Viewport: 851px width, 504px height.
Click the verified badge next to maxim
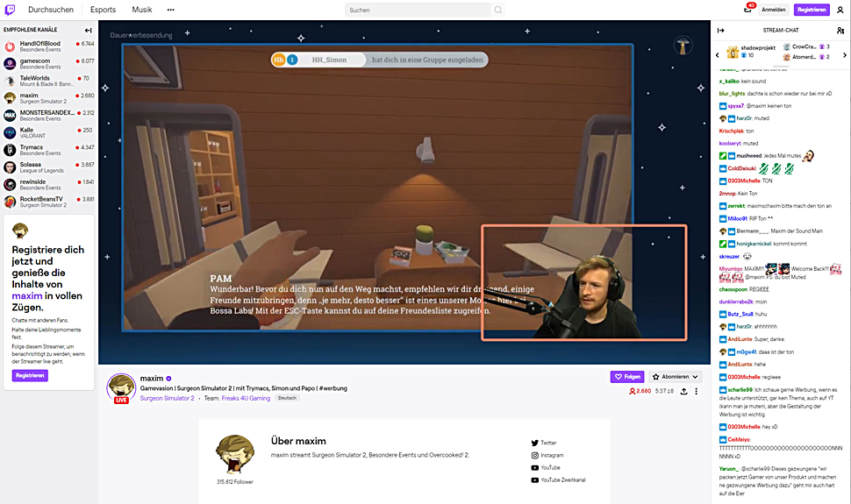[x=168, y=379]
